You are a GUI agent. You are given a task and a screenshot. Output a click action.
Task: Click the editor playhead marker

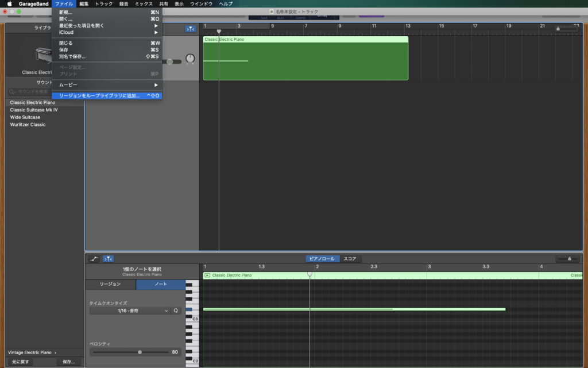310,274
